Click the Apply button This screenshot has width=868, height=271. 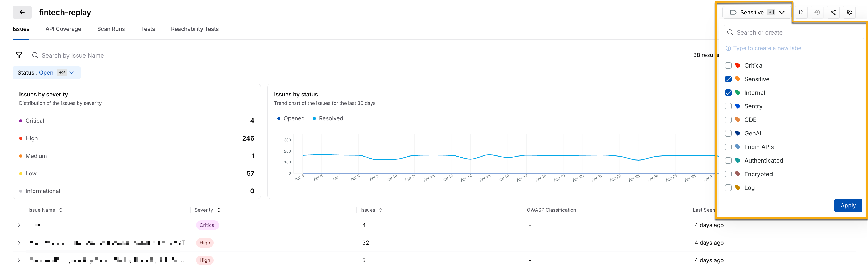[x=848, y=206]
